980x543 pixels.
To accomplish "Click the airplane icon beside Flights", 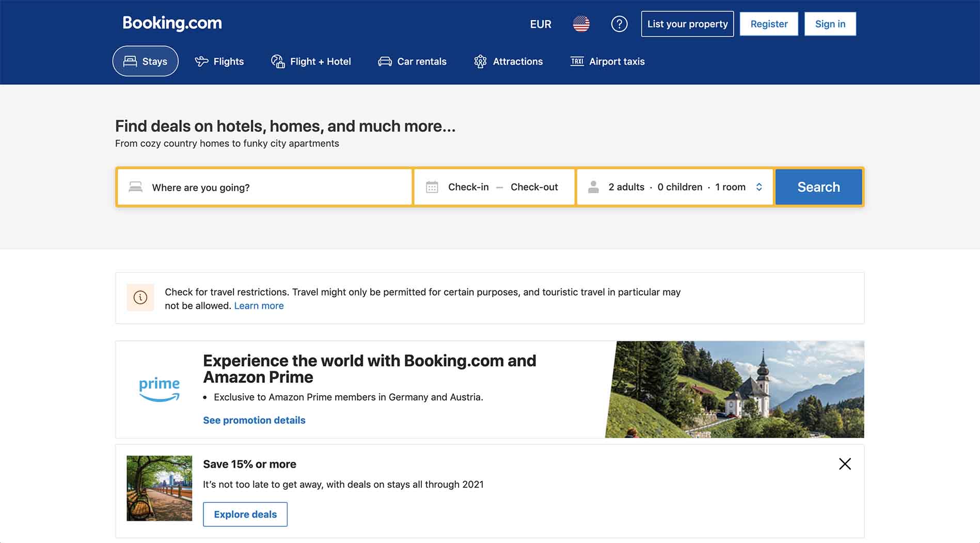I will [201, 61].
